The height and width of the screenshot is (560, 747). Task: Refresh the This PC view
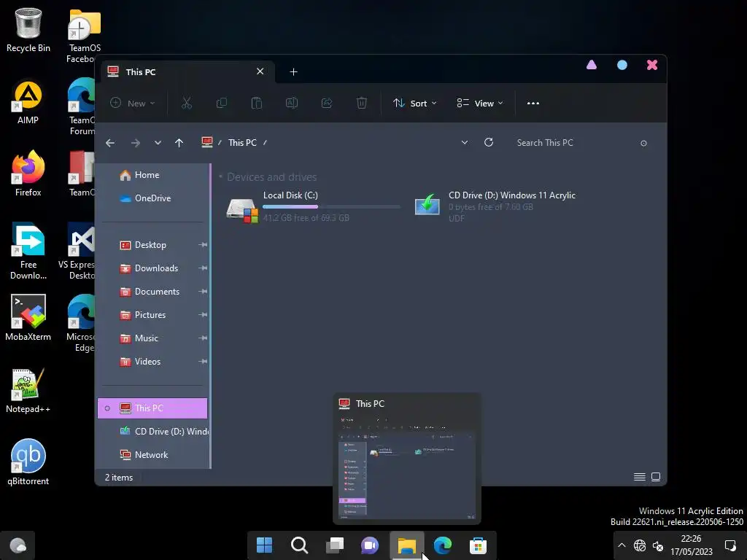[489, 142]
